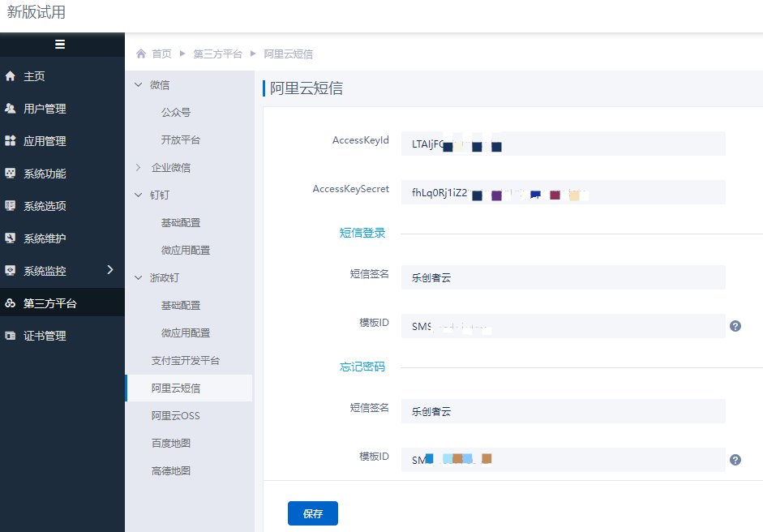763x532 pixels.
Task: Collapse the 微信 tree group
Action: tap(138, 85)
